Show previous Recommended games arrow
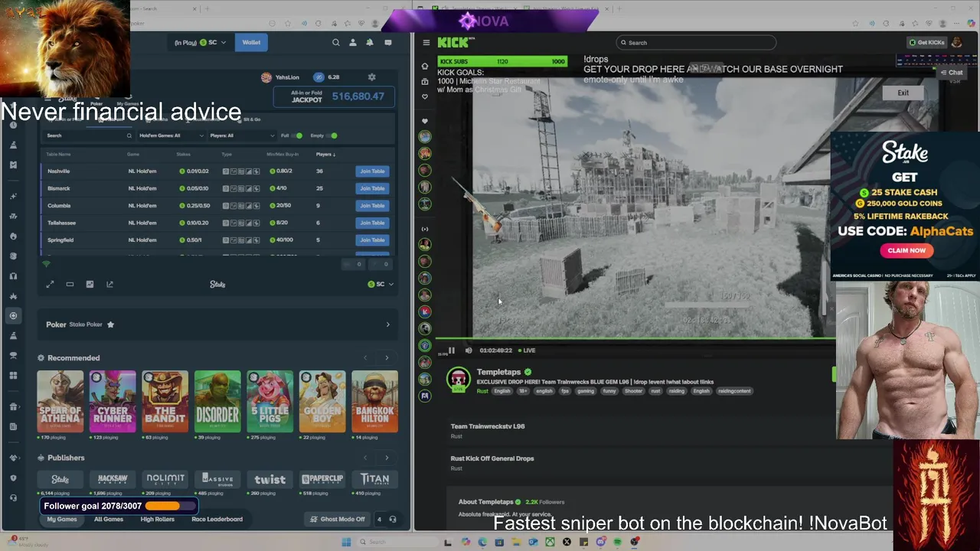The image size is (980, 551). 365,358
